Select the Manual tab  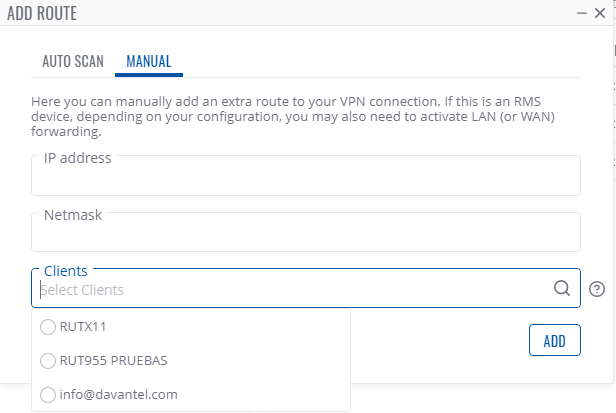pyautogui.click(x=148, y=61)
